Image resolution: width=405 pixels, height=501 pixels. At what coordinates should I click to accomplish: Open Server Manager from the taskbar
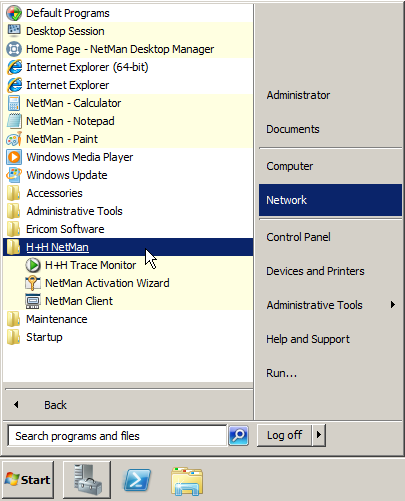click(87, 480)
